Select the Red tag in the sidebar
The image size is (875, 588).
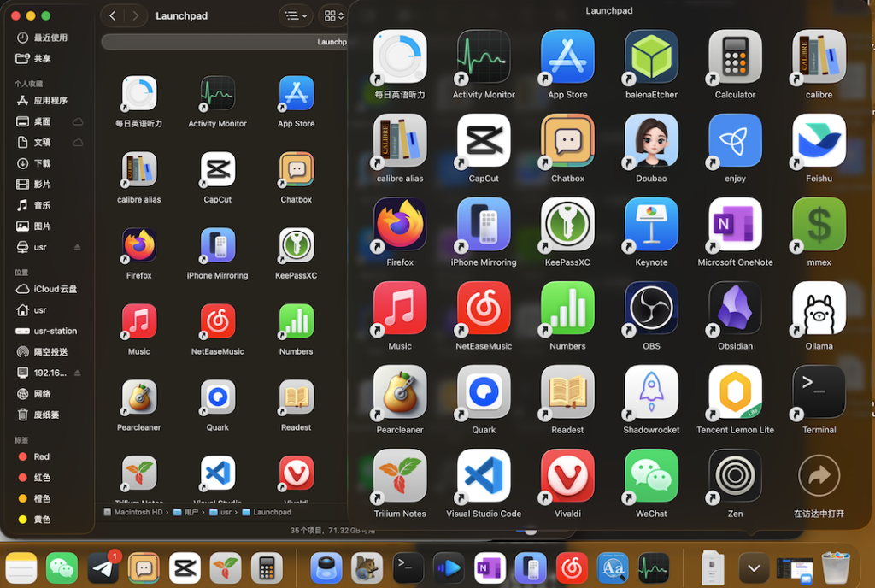(x=41, y=456)
